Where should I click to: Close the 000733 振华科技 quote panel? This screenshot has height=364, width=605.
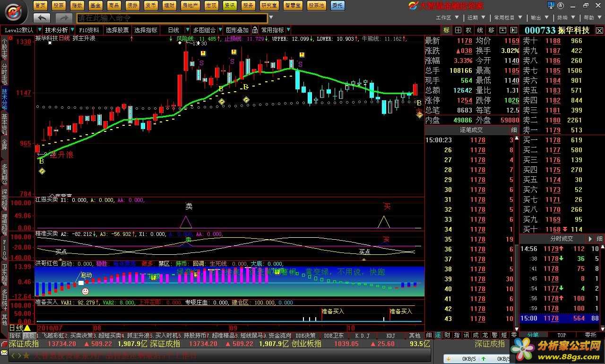[x=599, y=30]
